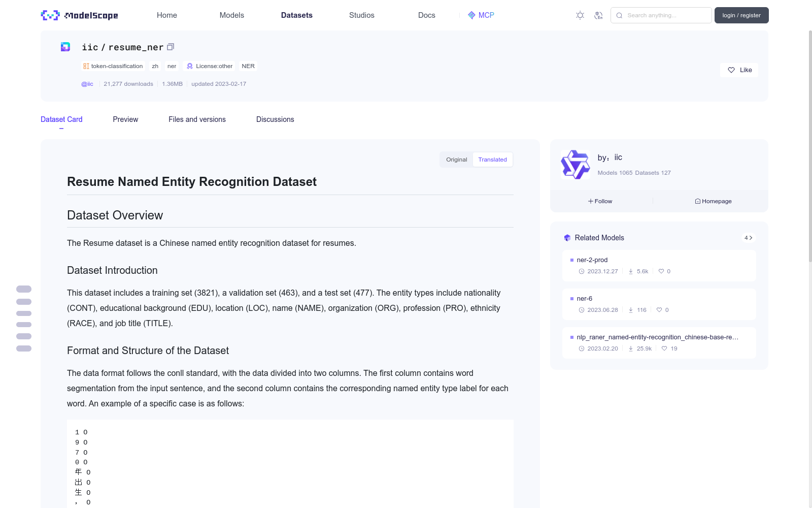Click clock icon on ner-2-prod card

click(582, 271)
